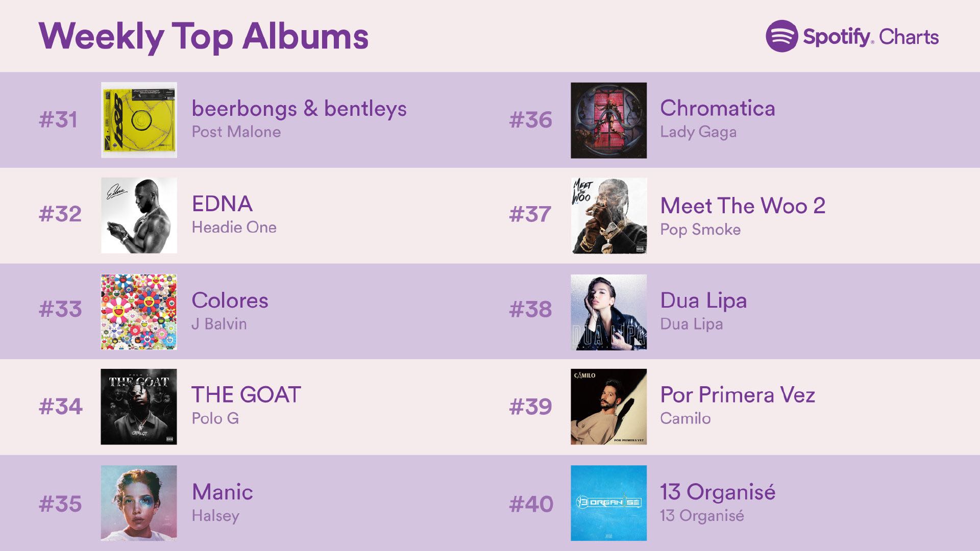Click the Post Malone artist name

click(236, 132)
